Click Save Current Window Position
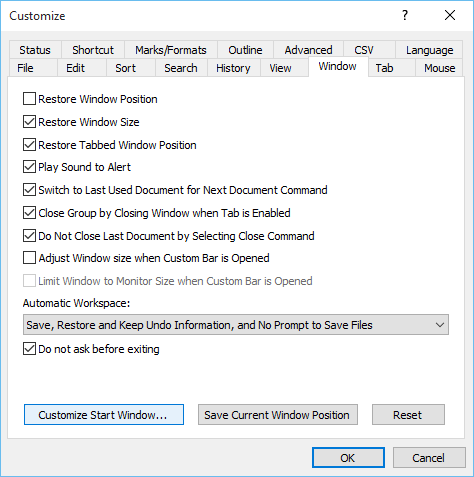The image size is (474, 477). point(278,415)
